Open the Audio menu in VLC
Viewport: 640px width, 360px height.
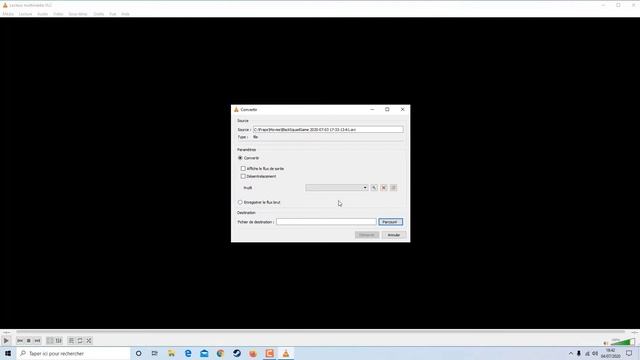(x=42, y=14)
